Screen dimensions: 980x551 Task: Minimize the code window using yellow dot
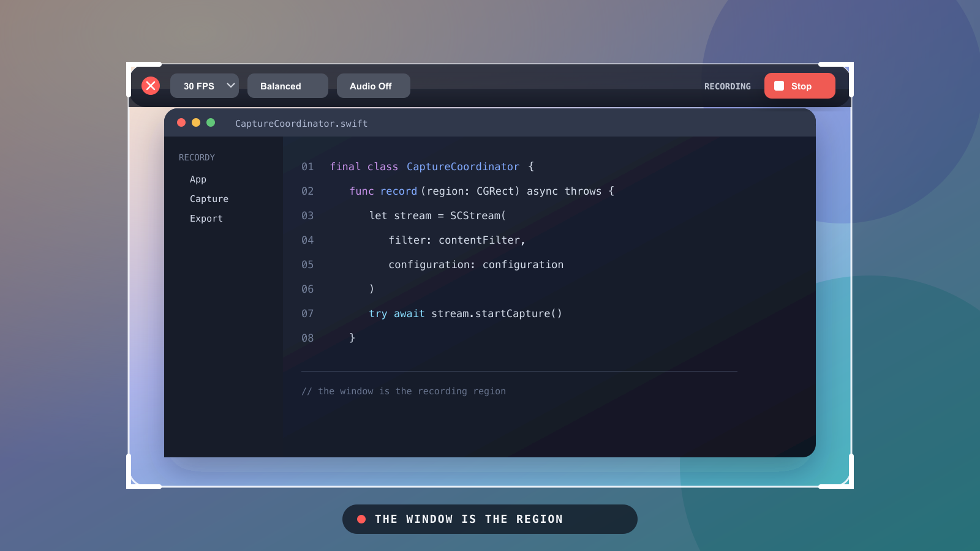pos(196,122)
